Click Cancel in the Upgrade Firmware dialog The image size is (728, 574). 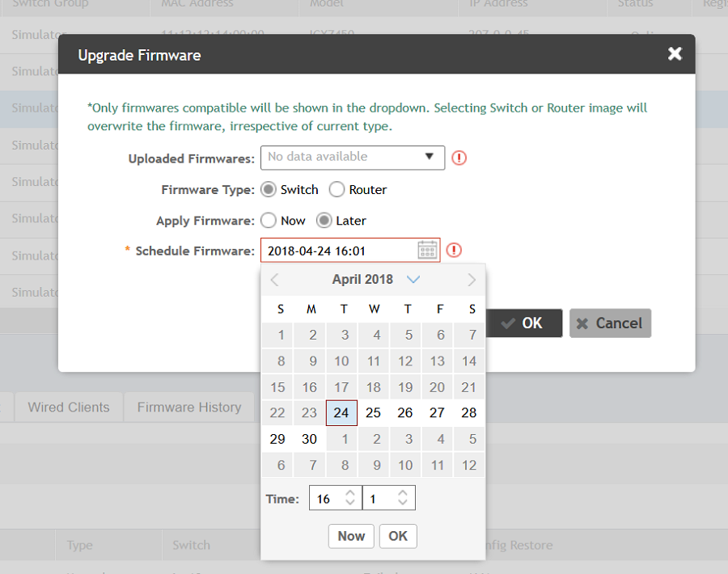[610, 323]
